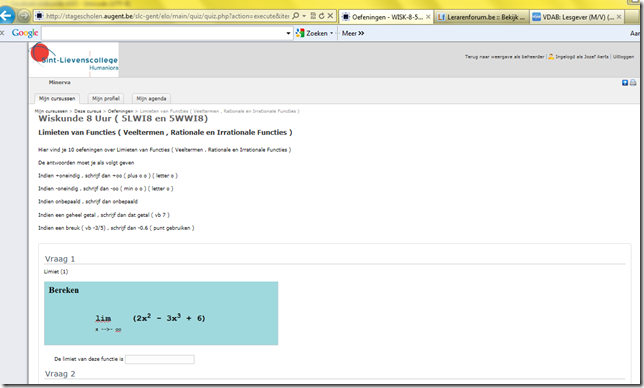Click the Minerva heading

tap(60, 83)
